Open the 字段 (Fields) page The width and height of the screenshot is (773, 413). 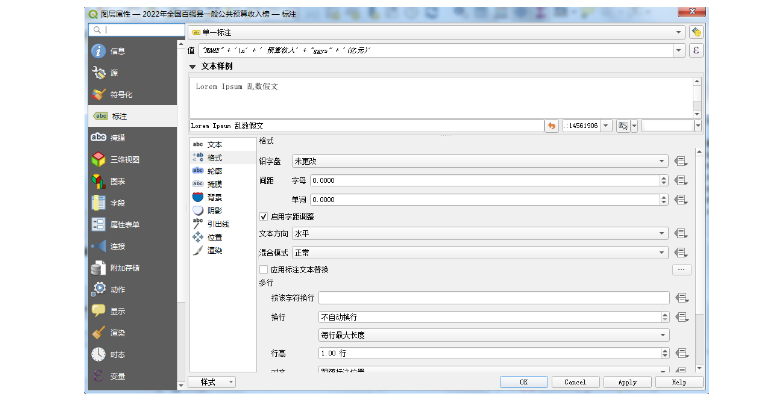[x=132, y=203]
